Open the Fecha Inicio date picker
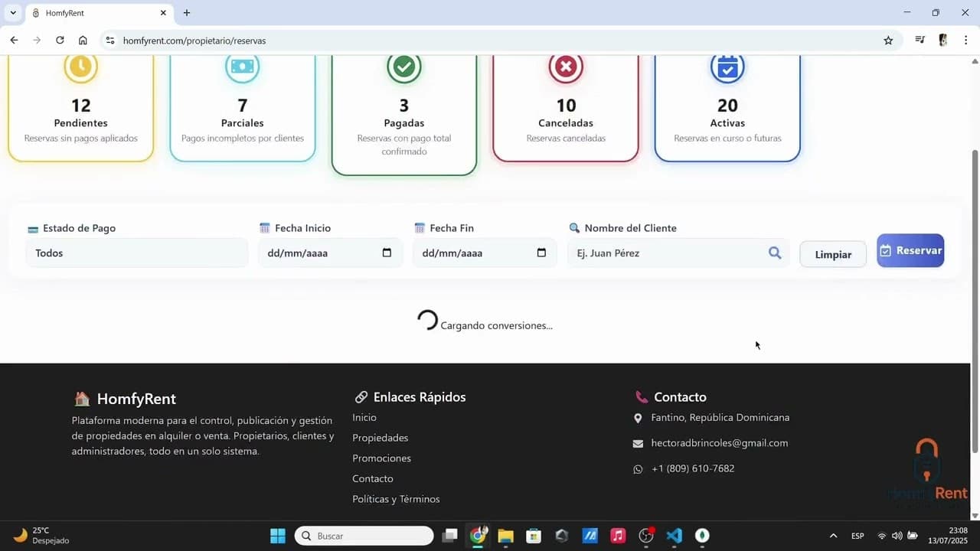Viewport: 980px width, 551px height. (x=387, y=253)
